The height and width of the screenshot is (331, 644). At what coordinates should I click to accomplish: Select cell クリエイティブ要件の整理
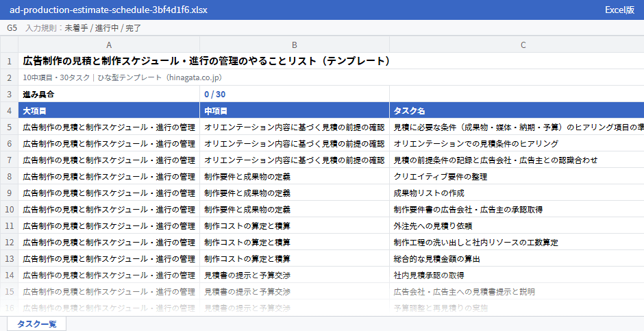point(517,177)
